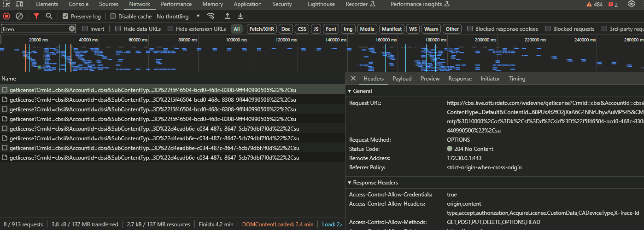Screen dimensions: 644x230
Task: Clear the network log
Action: pyautogui.click(x=19, y=16)
